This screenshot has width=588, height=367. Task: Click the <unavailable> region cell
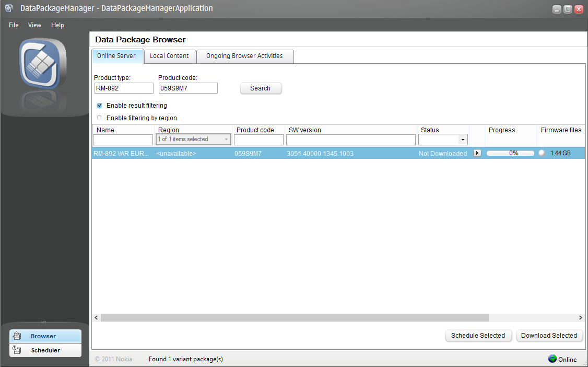point(177,154)
